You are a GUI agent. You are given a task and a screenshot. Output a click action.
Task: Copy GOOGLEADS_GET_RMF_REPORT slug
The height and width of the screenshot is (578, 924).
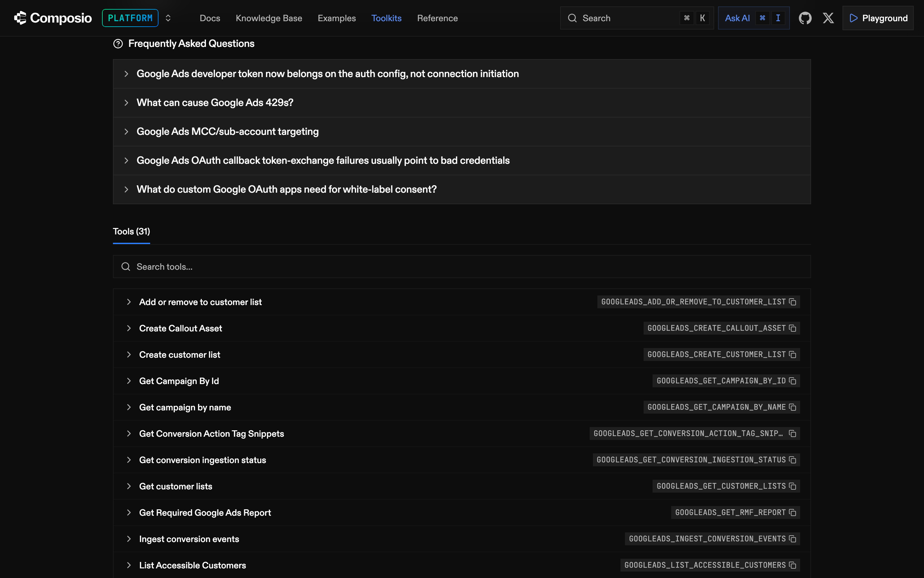793,512
